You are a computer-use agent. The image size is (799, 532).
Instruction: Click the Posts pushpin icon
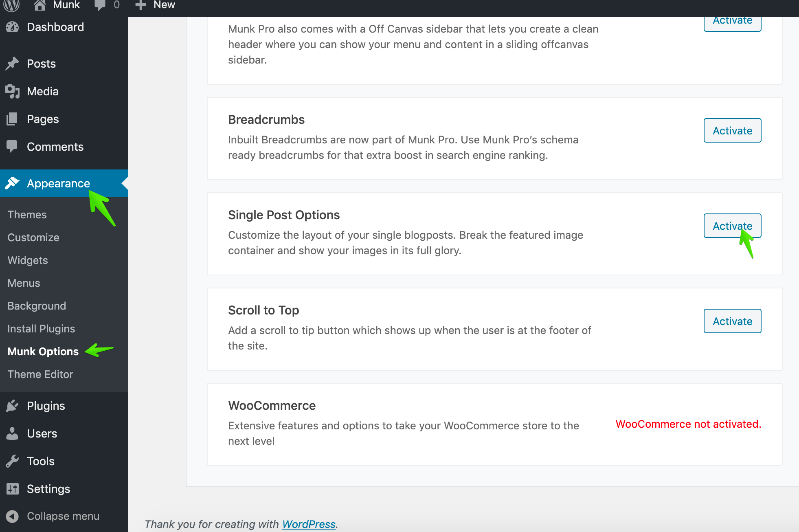(x=12, y=64)
